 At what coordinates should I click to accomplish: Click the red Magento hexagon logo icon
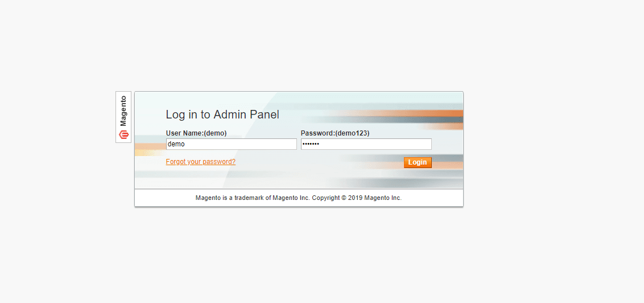[123, 134]
